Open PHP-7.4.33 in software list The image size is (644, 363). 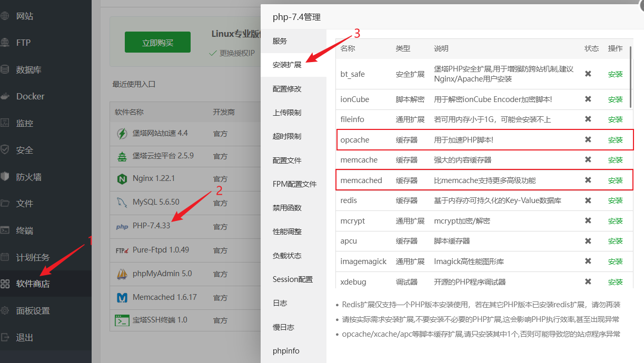(151, 225)
